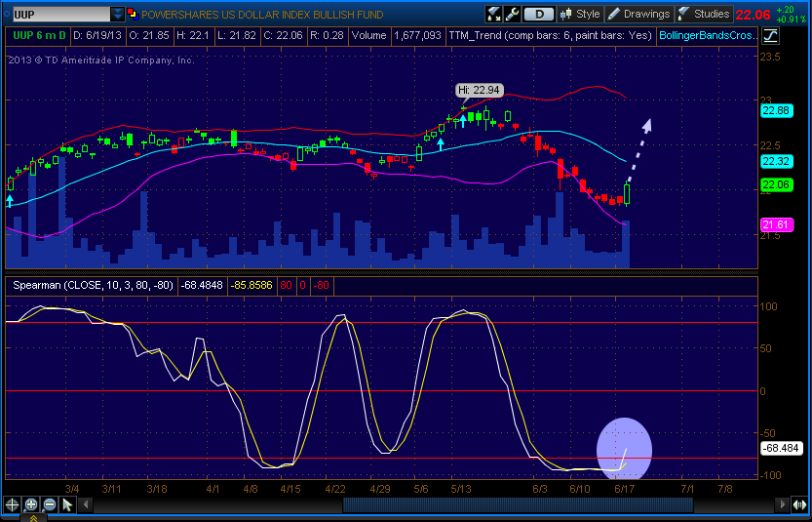Click the Volume 1,677,093 value
Viewport: 812px width, 522px height.
point(417,36)
